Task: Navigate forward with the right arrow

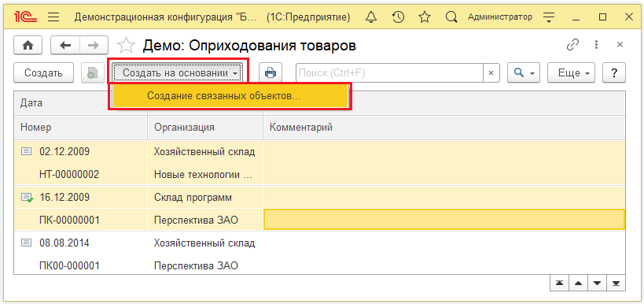Action: (x=94, y=45)
